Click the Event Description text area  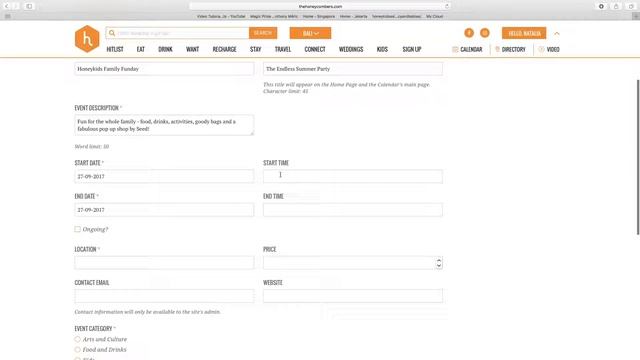pos(164,125)
